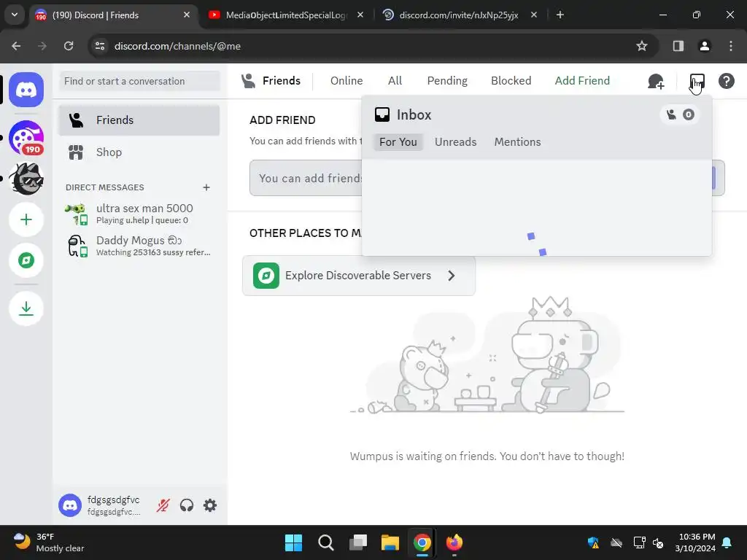The height and width of the screenshot is (560, 747).
Task: Open Firefox from taskbar
Action: pos(454,542)
